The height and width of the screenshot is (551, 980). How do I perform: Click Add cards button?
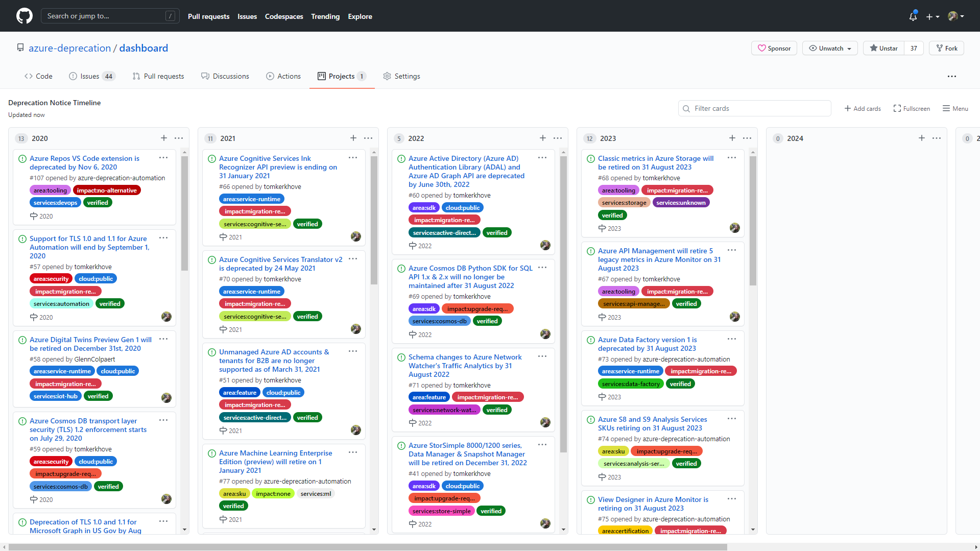[x=863, y=108]
